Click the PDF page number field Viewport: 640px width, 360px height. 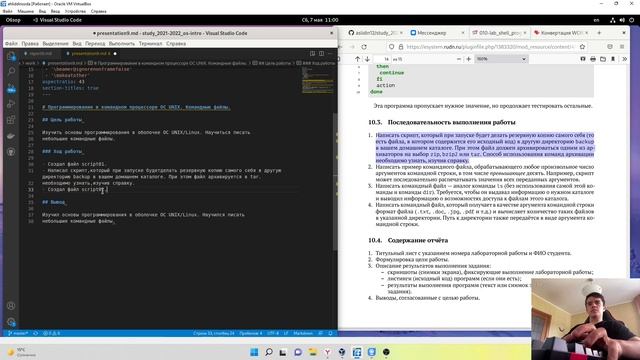pos(382,59)
